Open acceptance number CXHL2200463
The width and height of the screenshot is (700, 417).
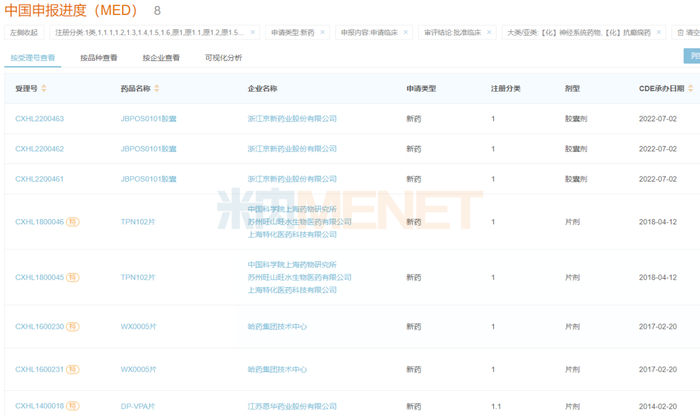coord(40,119)
